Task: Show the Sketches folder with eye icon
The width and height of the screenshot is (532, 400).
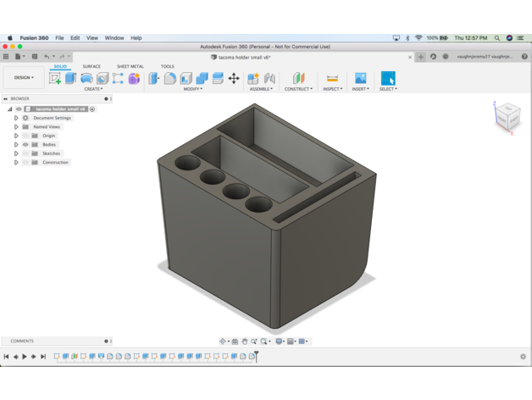Action: pos(25,153)
